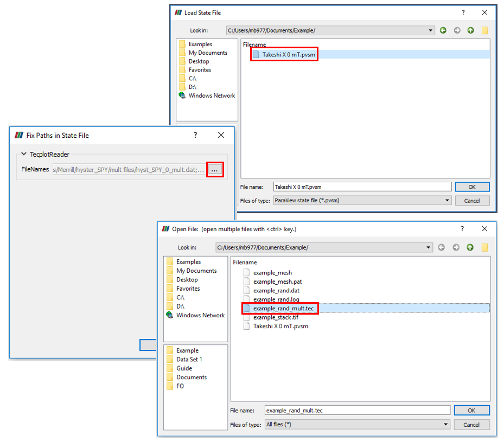Select the Takeshi X 0 mT.pvsm file in Load State File
Screen dimensions: 504x441
[x=288, y=55]
